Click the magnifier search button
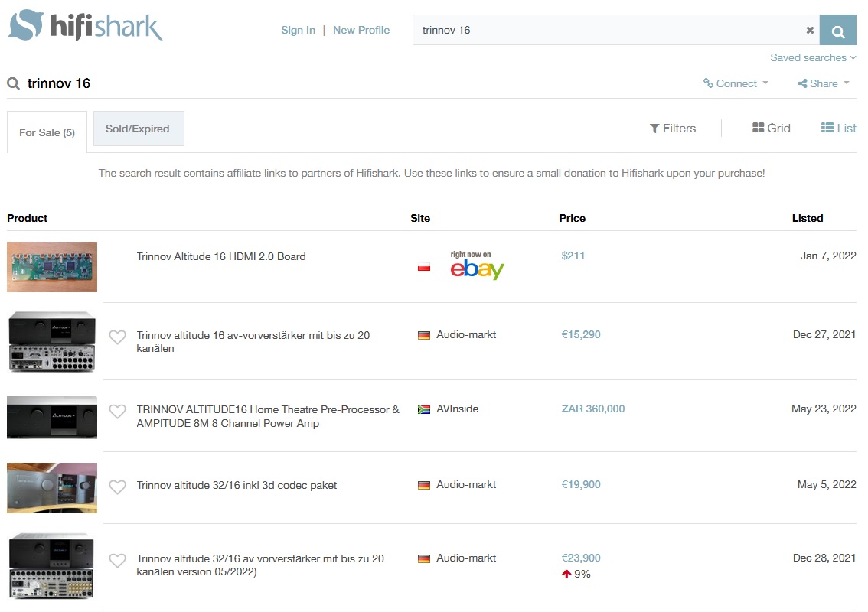This screenshot has height=612, width=868. pos(837,31)
